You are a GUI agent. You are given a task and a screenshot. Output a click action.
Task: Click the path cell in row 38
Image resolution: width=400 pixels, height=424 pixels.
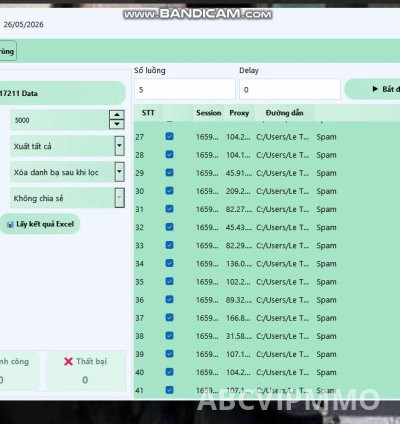[x=282, y=336]
